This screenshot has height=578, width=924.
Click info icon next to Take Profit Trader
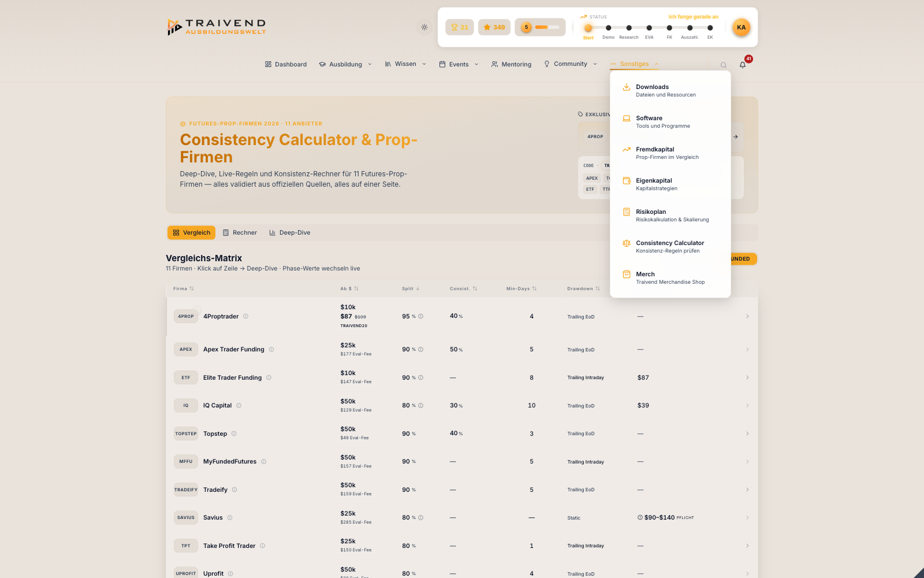pos(262,546)
